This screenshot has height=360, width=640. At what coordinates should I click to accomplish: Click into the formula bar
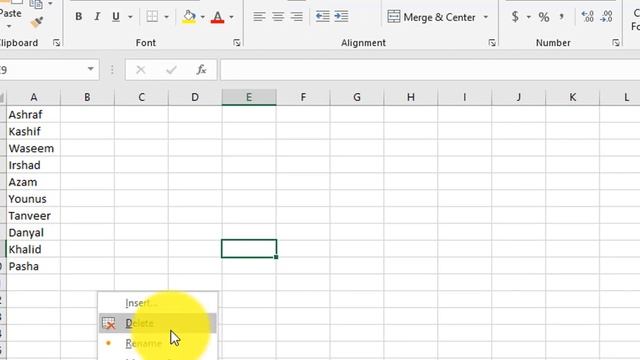click(x=430, y=70)
